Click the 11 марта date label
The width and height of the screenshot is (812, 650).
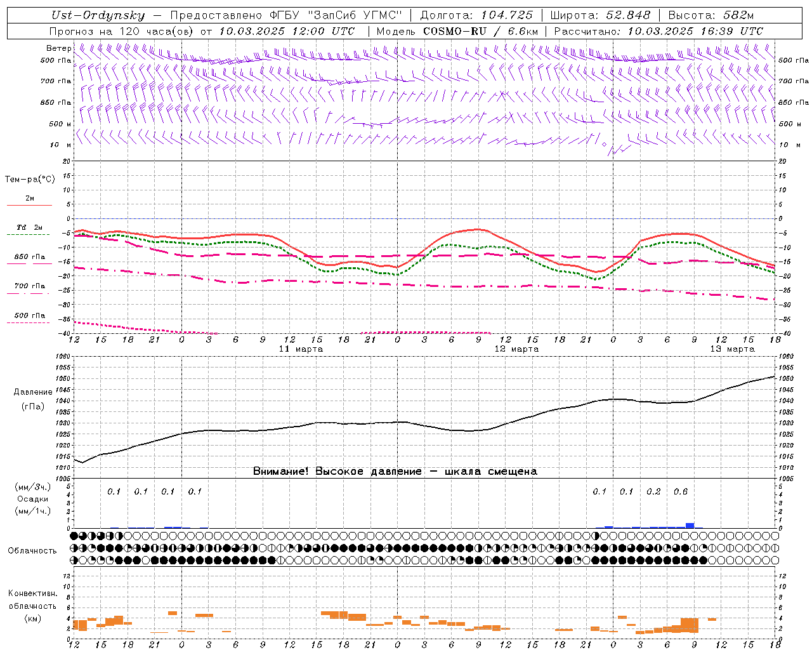tap(301, 349)
